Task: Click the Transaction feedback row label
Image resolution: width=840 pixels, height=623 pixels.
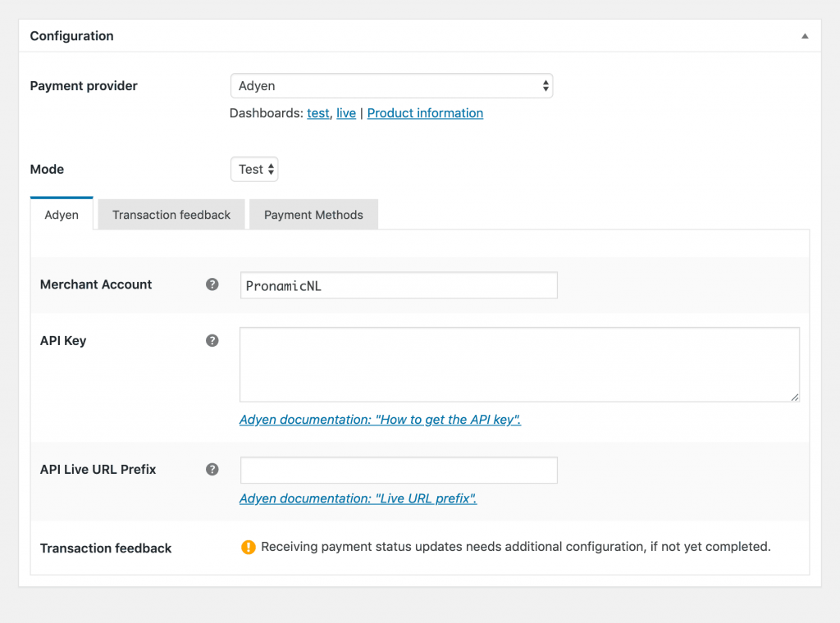Action: pos(106,548)
